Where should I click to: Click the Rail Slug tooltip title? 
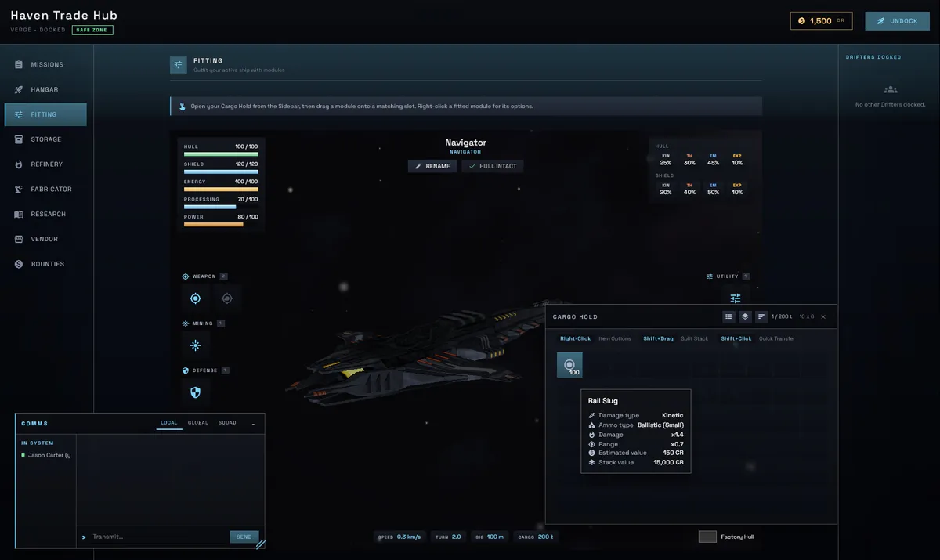pyautogui.click(x=603, y=401)
